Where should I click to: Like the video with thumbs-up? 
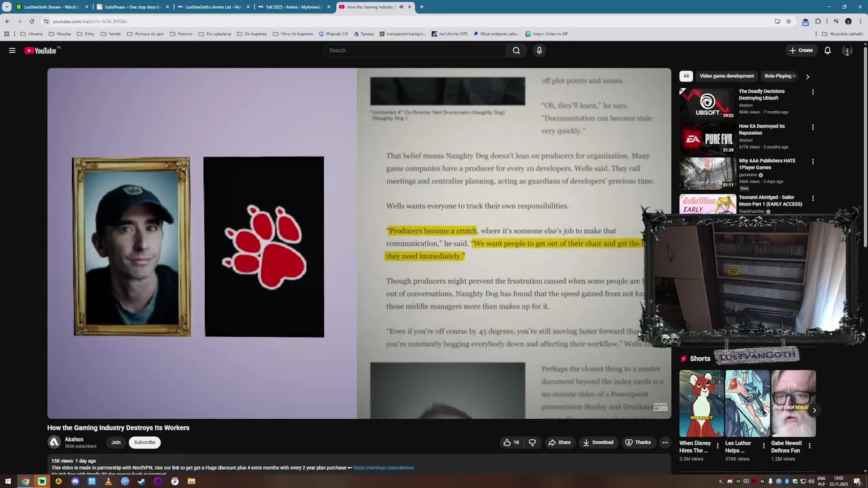click(x=511, y=443)
